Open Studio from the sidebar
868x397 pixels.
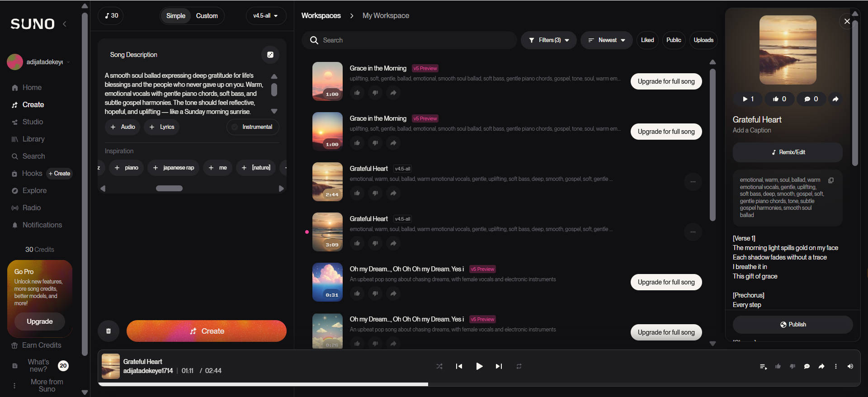pos(33,122)
